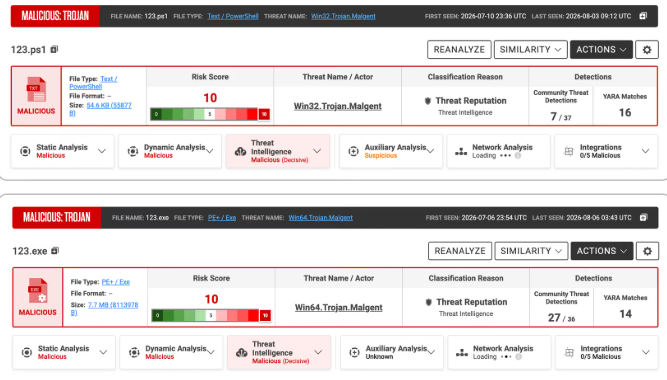Screen dimensions: 667x380
Task: Open settings gear for 123.ps1
Action: coord(647,50)
